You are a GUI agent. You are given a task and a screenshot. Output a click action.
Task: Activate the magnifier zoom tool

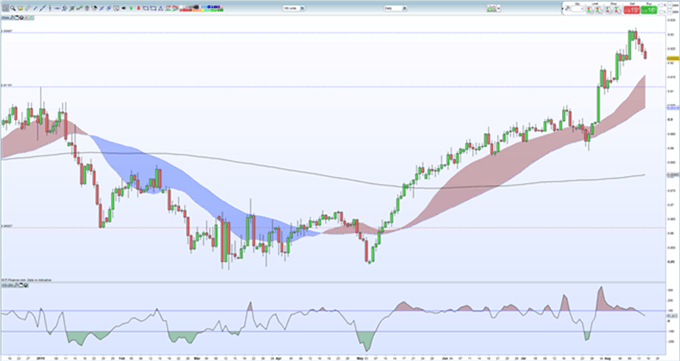pos(13,8)
